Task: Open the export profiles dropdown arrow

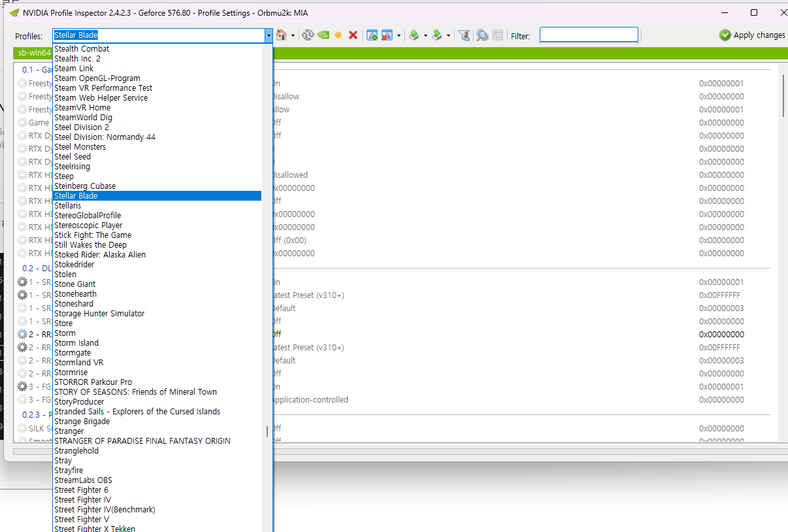Action: (x=425, y=35)
